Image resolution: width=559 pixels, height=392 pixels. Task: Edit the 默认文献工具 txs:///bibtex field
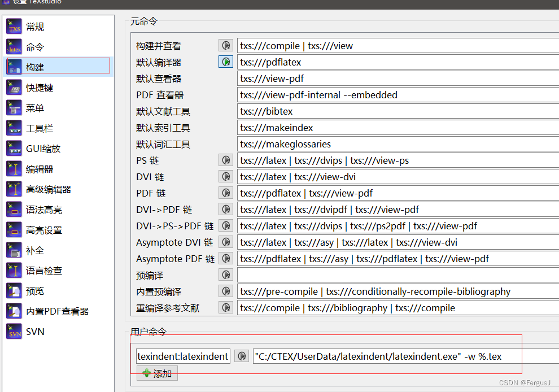[398, 111]
